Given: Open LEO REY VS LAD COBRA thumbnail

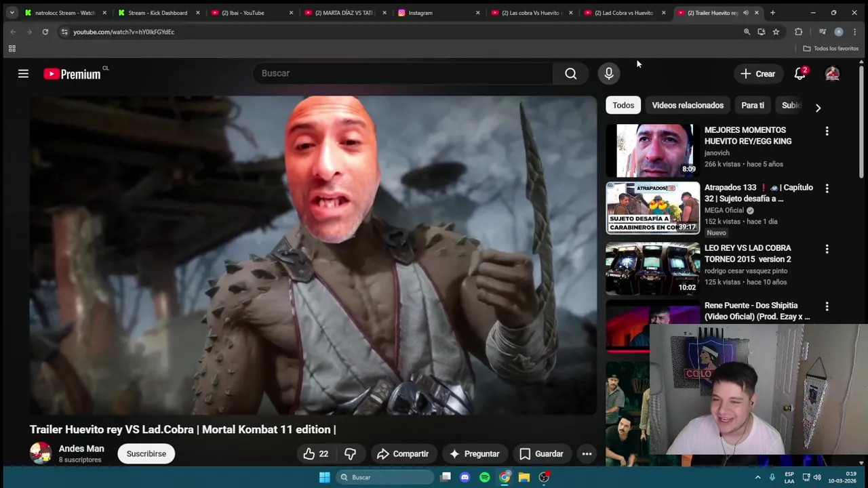Looking at the screenshot, I should tap(652, 268).
